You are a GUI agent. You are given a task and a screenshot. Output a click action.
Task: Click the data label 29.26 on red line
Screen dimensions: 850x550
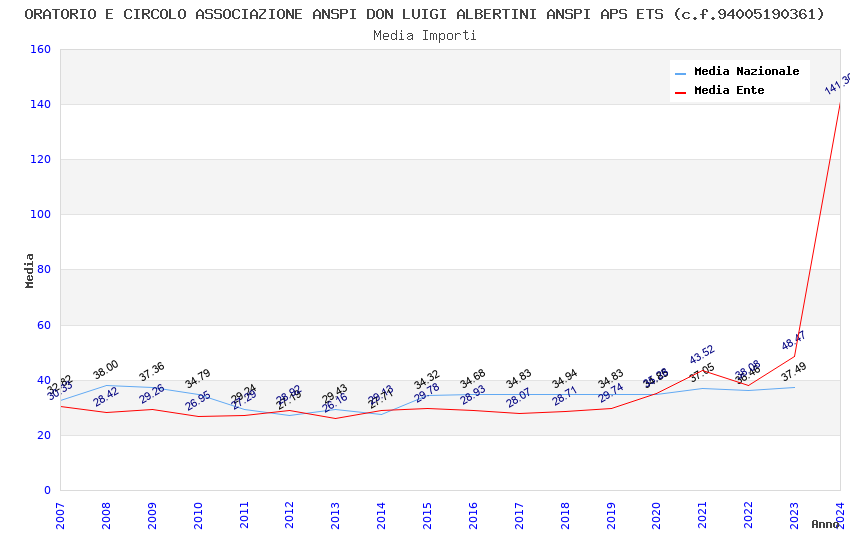pos(152,394)
